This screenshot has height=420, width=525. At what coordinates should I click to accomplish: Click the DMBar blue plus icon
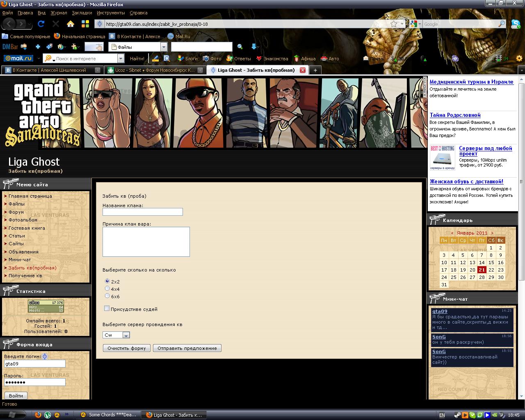(38, 47)
